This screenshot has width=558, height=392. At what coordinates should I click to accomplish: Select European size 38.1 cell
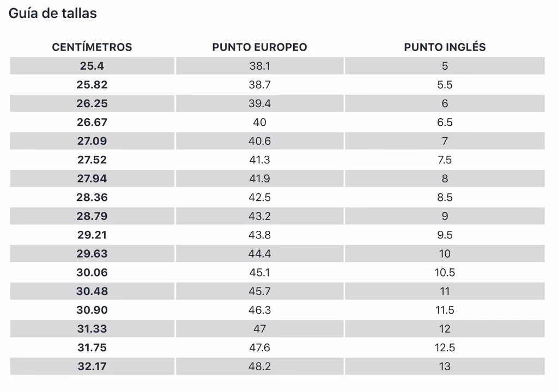pos(259,66)
